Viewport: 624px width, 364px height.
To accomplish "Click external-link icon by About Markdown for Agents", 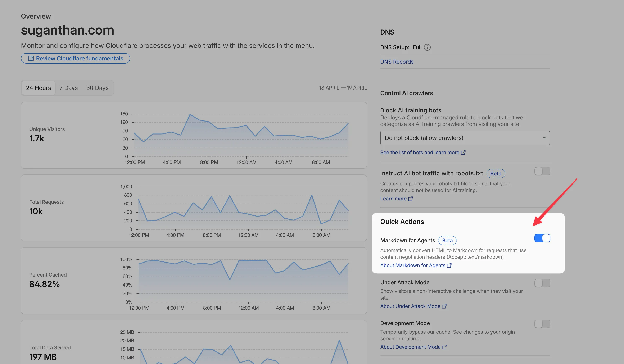I will [449, 265].
